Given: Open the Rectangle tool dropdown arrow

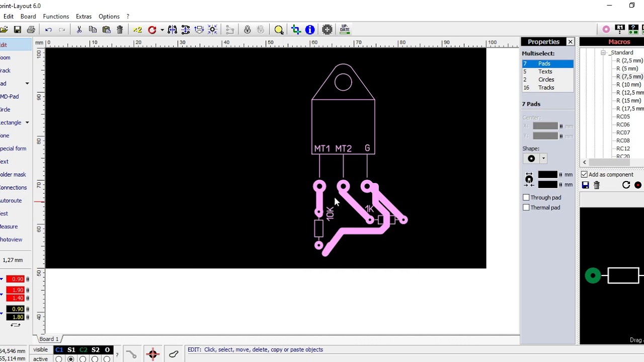Looking at the screenshot, I should (27, 123).
